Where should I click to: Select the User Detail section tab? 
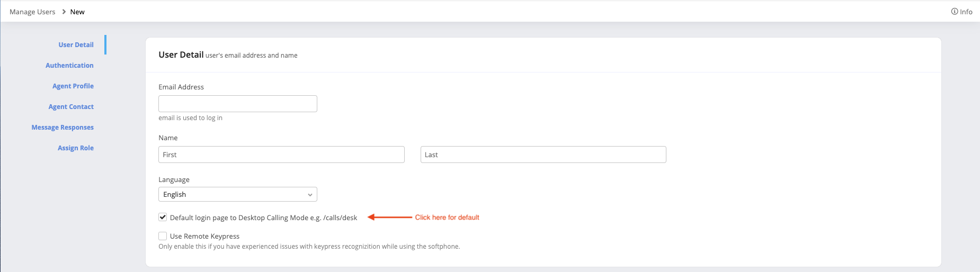(x=76, y=44)
